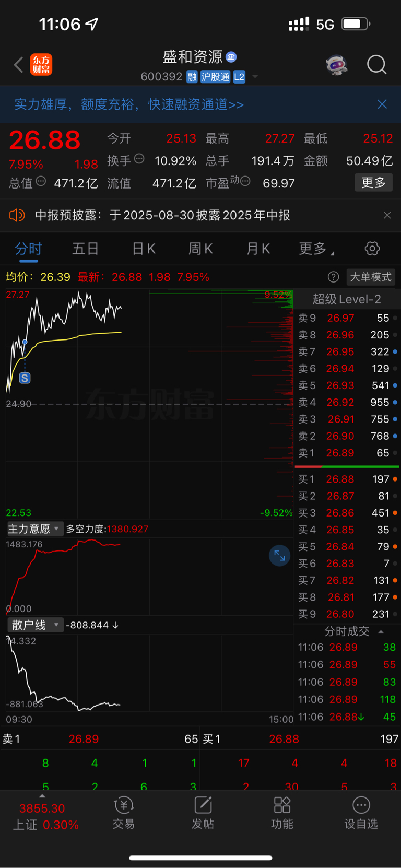This screenshot has width=401, height=868.
Task: Select the 卖5 26.93 order row
Action: 347,385
